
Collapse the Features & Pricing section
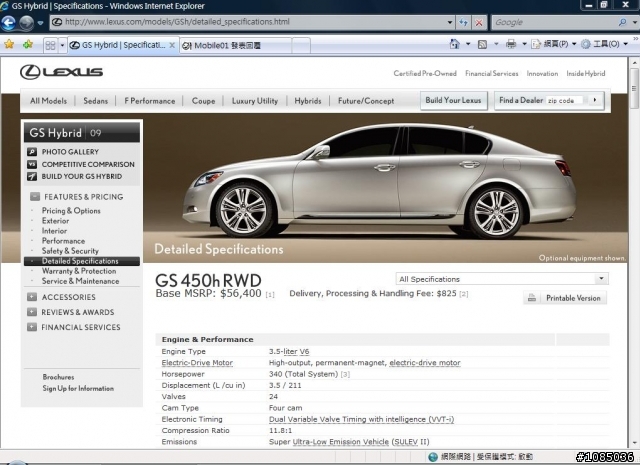pyautogui.click(x=35, y=196)
